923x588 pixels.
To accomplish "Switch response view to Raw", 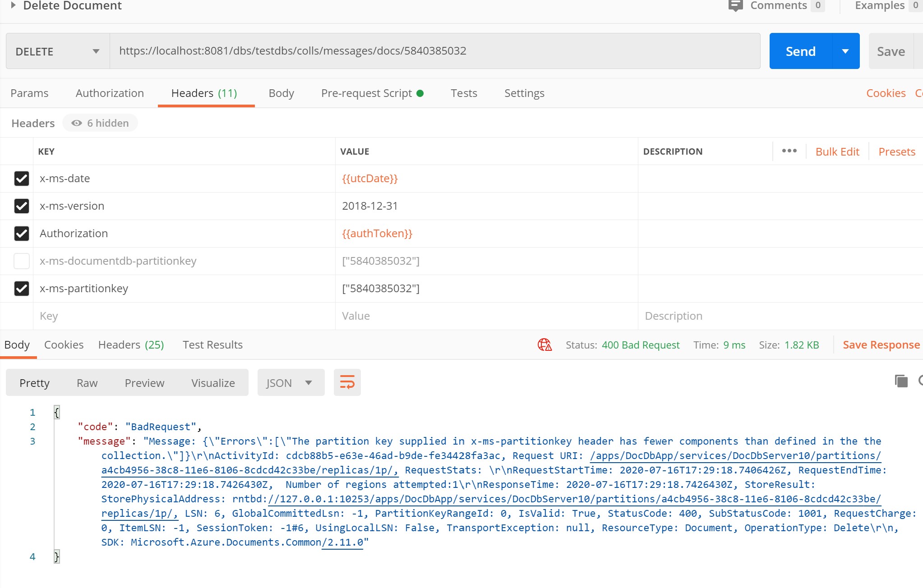I will [87, 383].
